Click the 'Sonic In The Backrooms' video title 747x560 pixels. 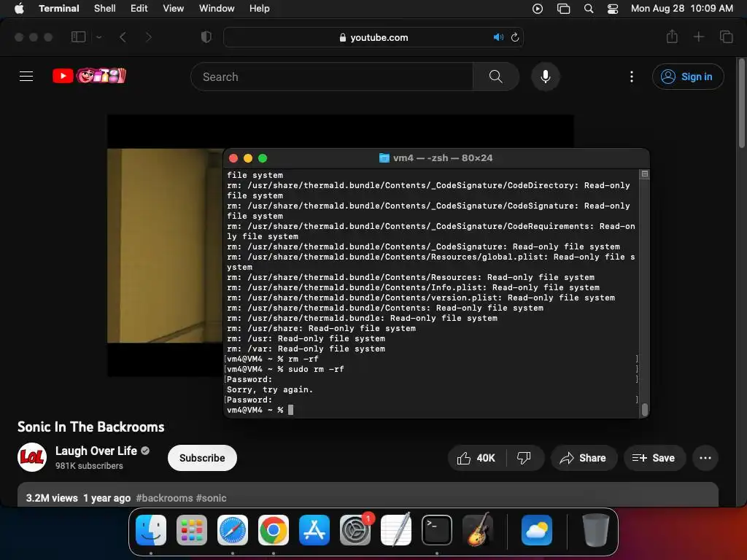[x=91, y=427]
